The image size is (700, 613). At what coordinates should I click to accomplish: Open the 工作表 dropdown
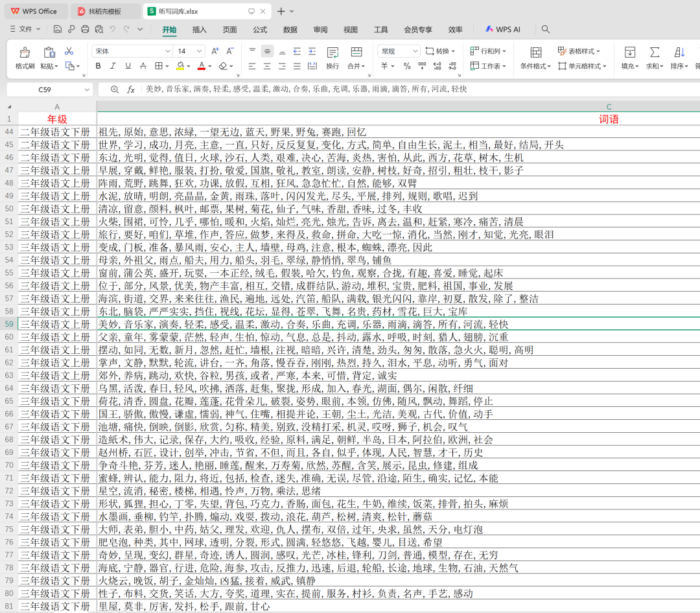coord(488,66)
